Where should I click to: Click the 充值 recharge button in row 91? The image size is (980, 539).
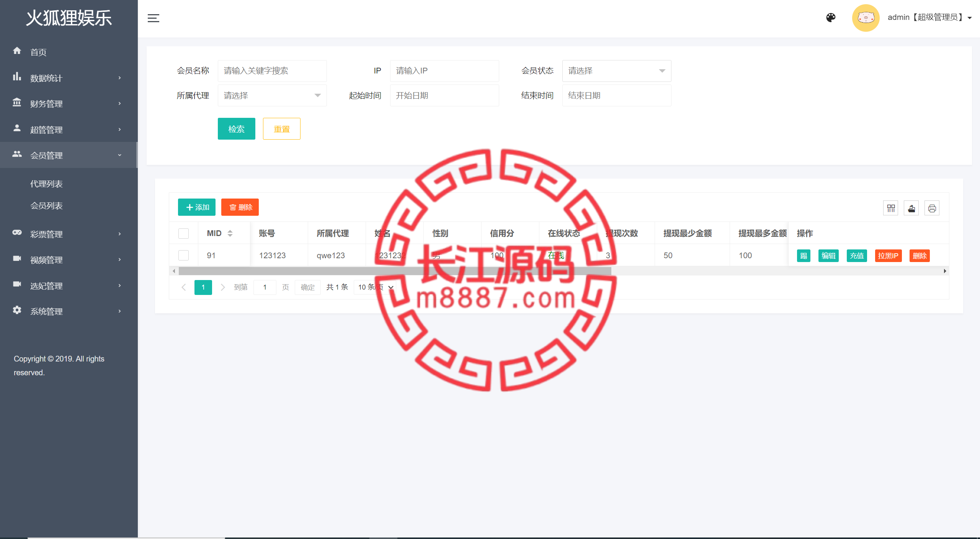(x=857, y=256)
